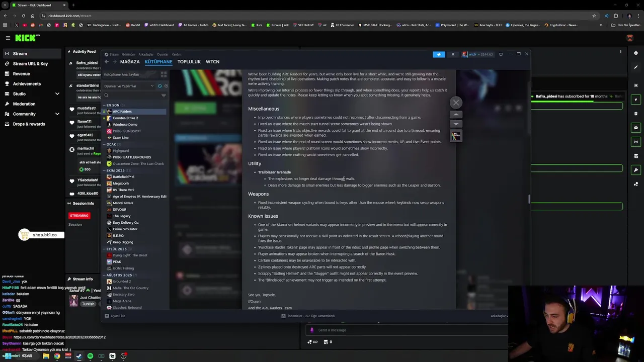644x362 pixels.
Task: Open the Kick hamburger menu
Action: click(x=8, y=38)
